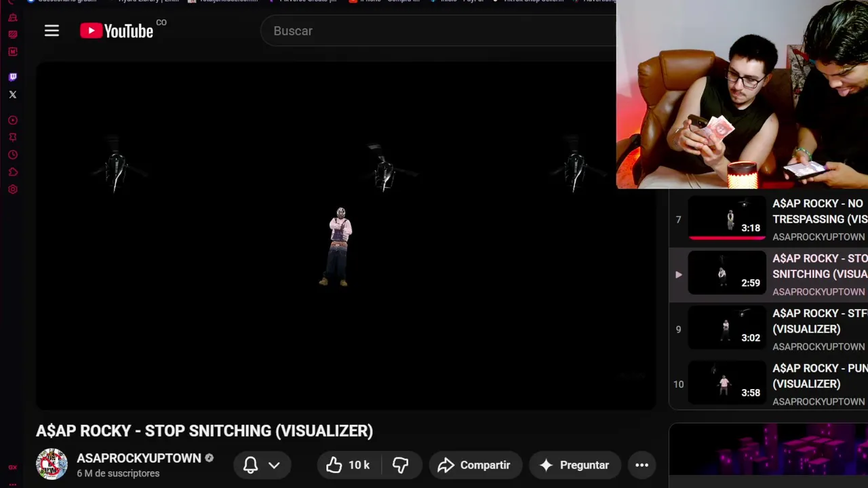This screenshot has width=868, height=488.
Task: Click the 3:18 duration badge
Action: (751, 228)
